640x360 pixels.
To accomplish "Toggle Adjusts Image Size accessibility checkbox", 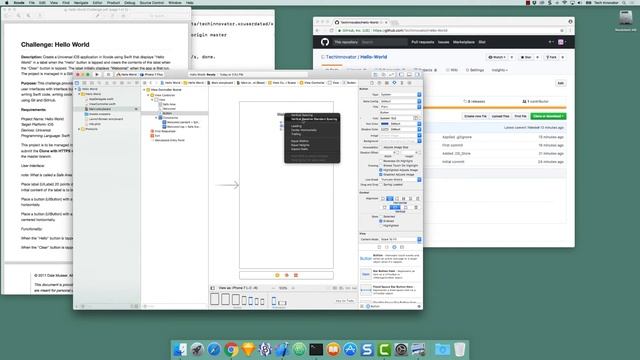I will (x=381, y=147).
